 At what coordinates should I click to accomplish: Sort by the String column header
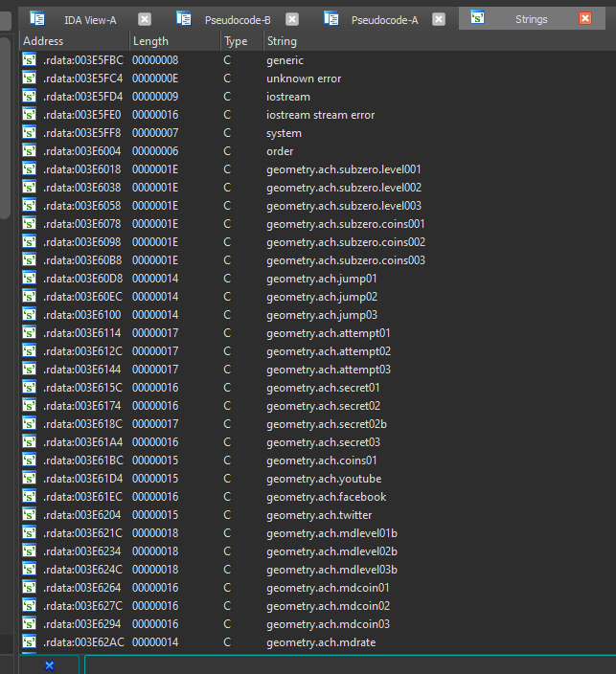440,41
